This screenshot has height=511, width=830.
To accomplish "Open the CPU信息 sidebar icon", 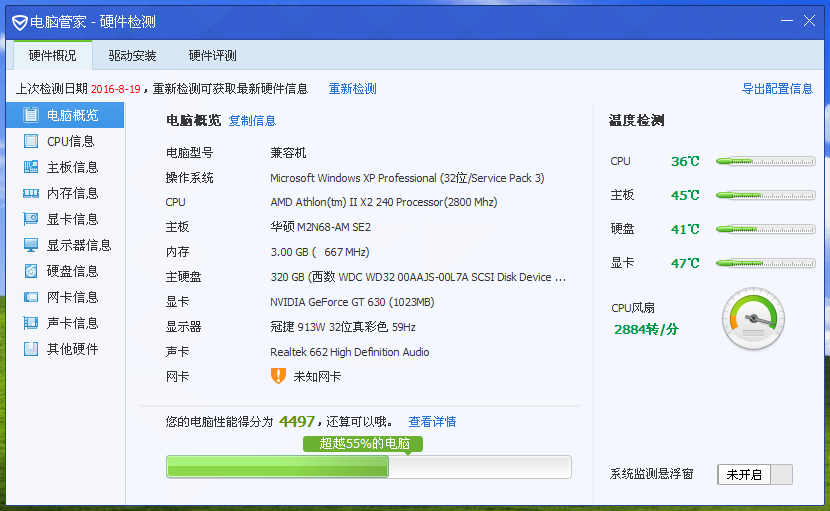I will tap(31, 141).
